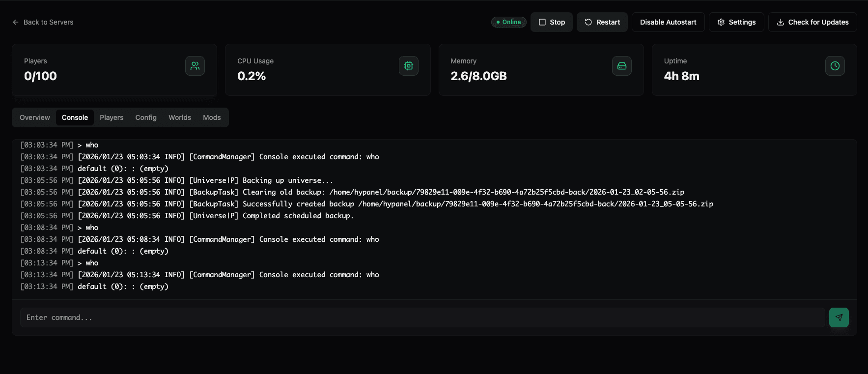The height and width of the screenshot is (374, 868).
Task: Send the command with the paper plane button
Action: pos(839,317)
